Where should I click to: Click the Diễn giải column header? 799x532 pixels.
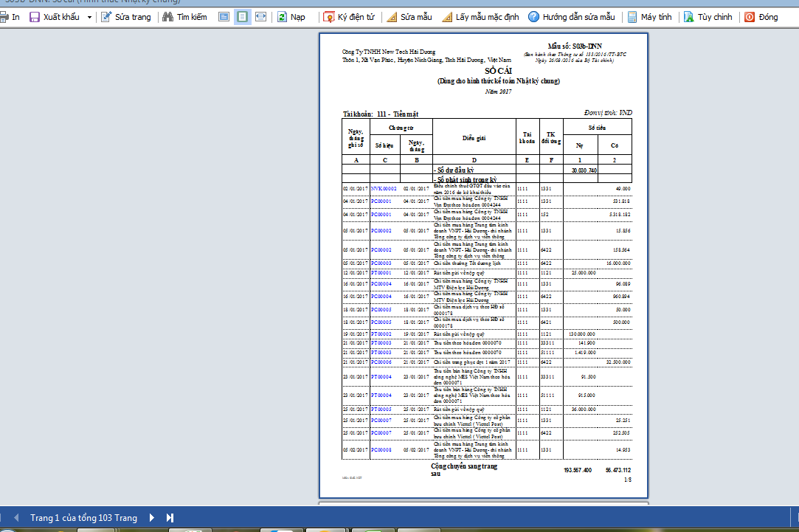474,138
